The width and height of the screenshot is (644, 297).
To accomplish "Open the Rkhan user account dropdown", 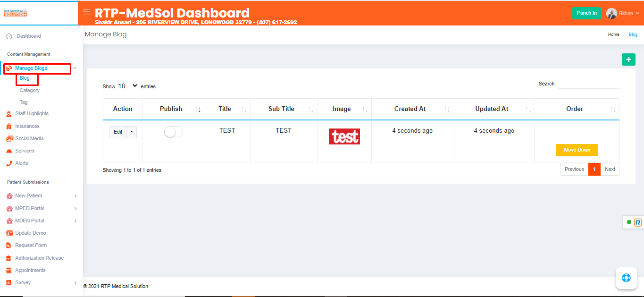I will [x=623, y=13].
